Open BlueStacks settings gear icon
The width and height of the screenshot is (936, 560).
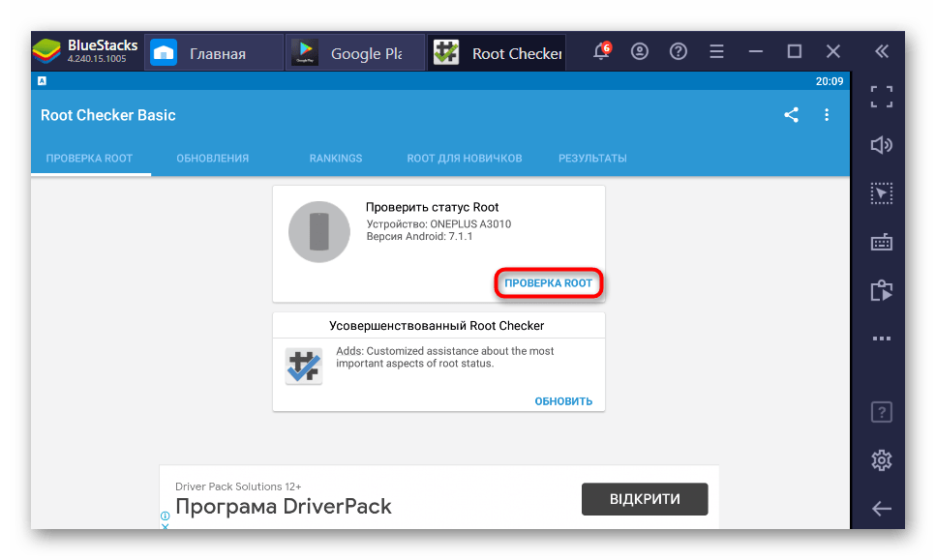tap(882, 460)
